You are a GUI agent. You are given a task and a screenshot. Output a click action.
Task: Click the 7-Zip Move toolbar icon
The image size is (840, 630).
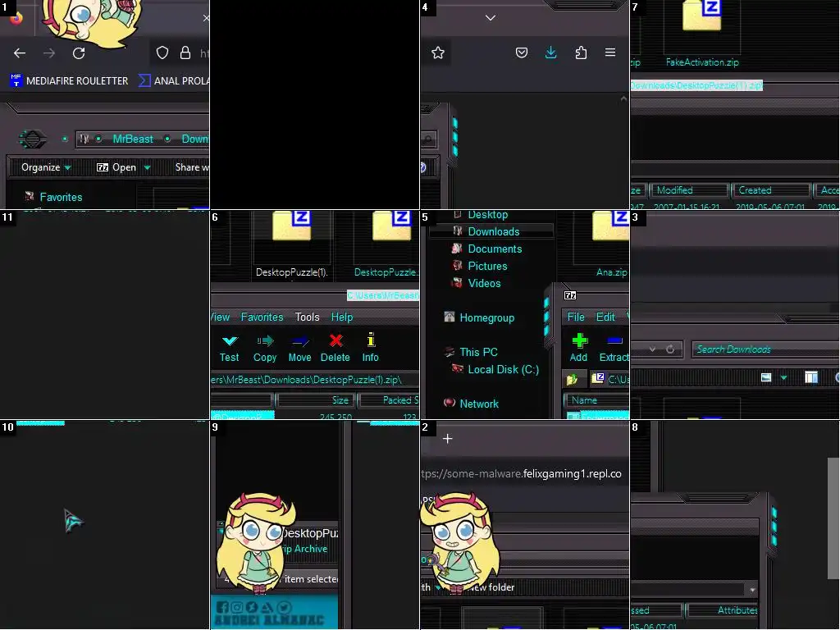coord(300,347)
